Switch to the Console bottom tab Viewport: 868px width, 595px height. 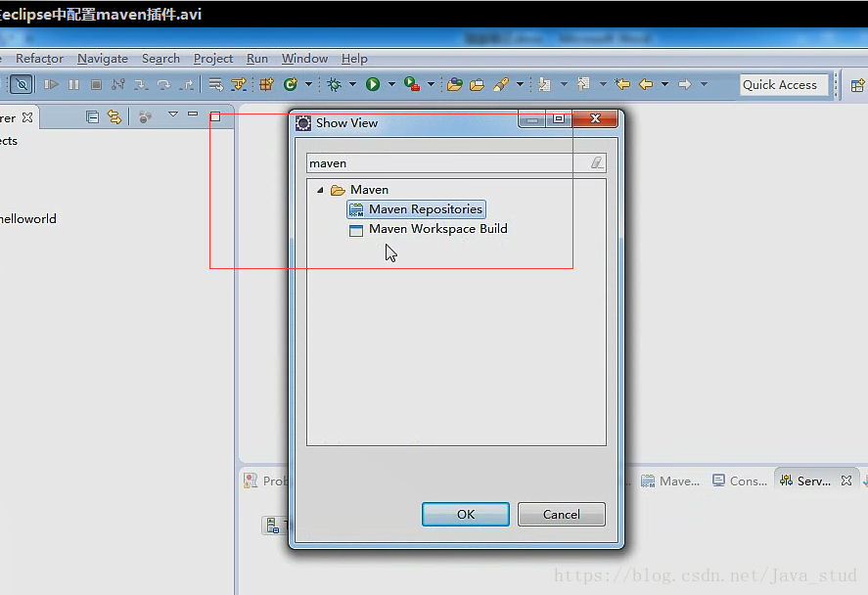740,481
